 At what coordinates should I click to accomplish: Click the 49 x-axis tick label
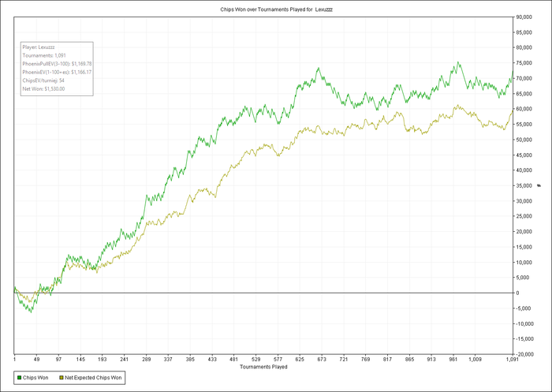point(36,360)
